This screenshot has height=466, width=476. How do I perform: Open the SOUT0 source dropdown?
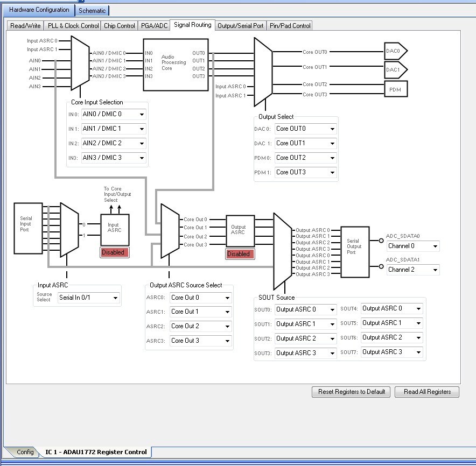306,310
